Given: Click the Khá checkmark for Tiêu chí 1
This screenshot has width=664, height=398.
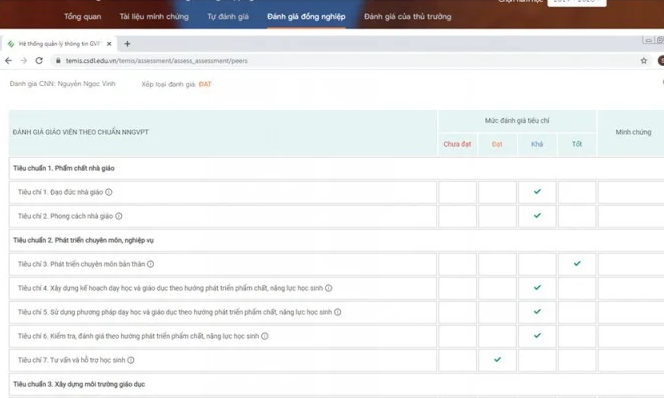Looking at the screenshot, I should pyautogui.click(x=537, y=191).
